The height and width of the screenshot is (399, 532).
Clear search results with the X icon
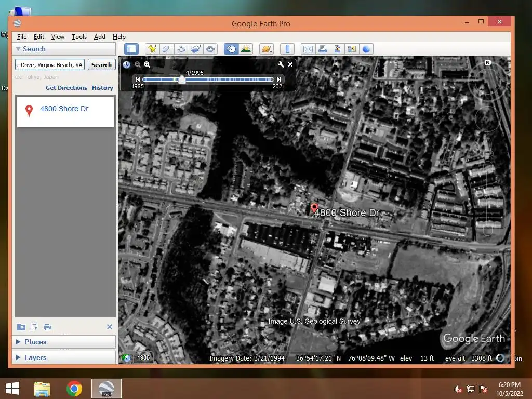[110, 327]
